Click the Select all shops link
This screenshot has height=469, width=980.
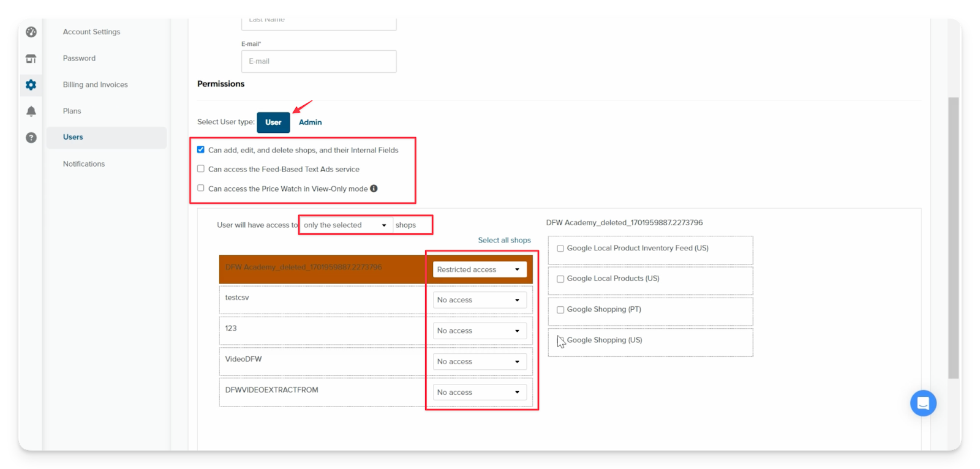point(504,241)
